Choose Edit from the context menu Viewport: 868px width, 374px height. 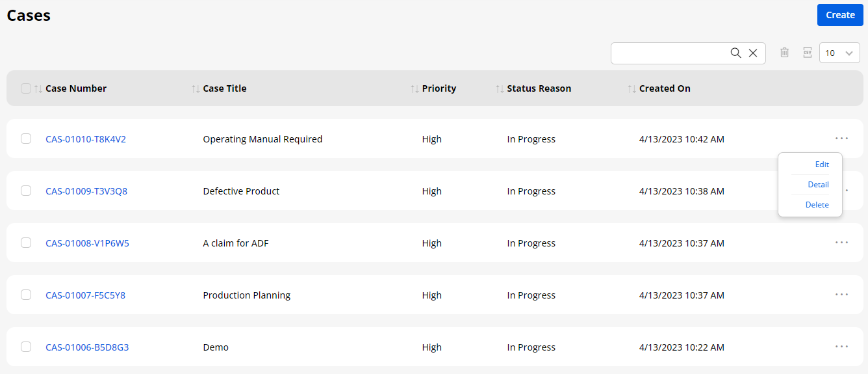[821, 165]
